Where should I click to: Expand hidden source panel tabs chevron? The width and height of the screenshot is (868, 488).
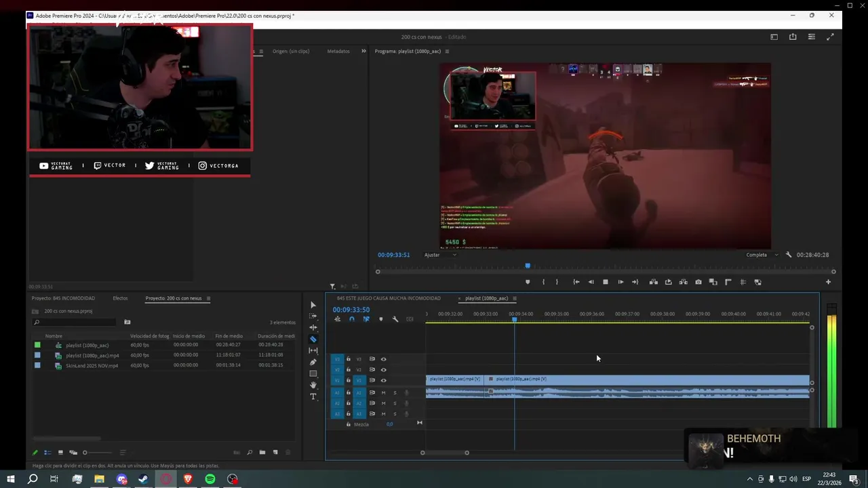363,51
